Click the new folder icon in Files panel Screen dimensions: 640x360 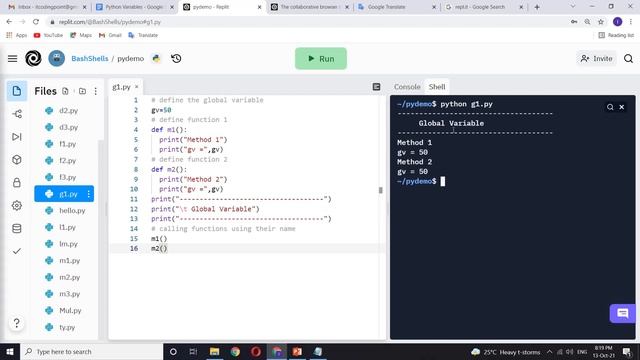82,91
